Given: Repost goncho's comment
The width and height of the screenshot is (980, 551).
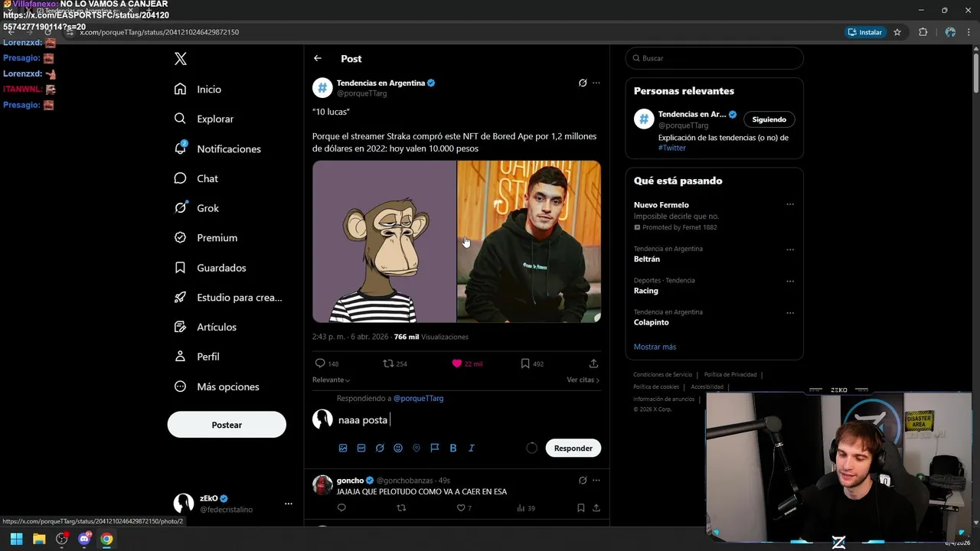Looking at the screenshot, I should pyautogui.click(x=402, y=507).
